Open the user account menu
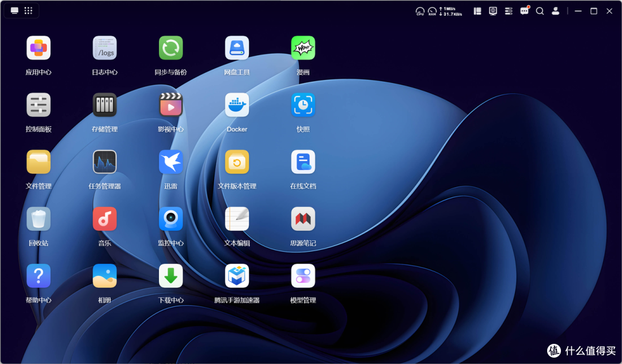622x364 pixels. (555, 11)
